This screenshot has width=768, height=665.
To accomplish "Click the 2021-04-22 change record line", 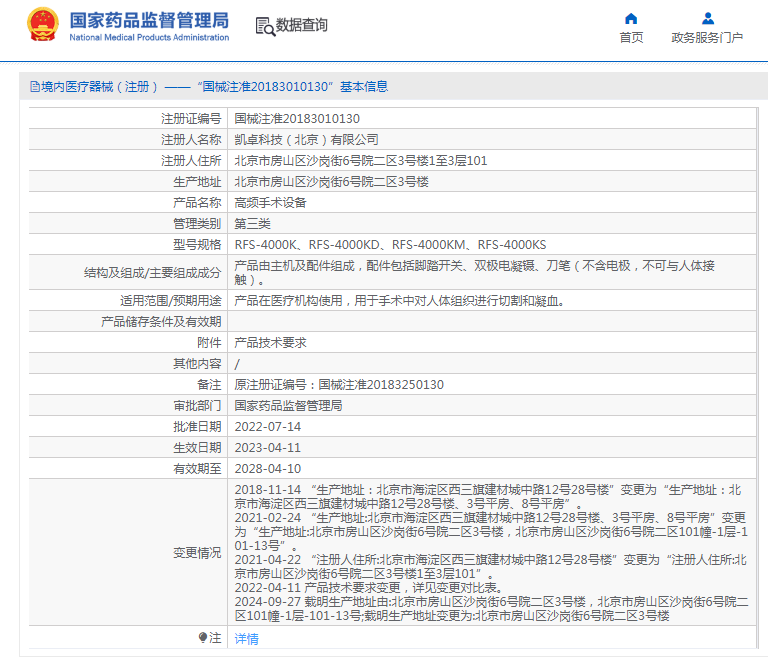I will (x=491, y=567).
